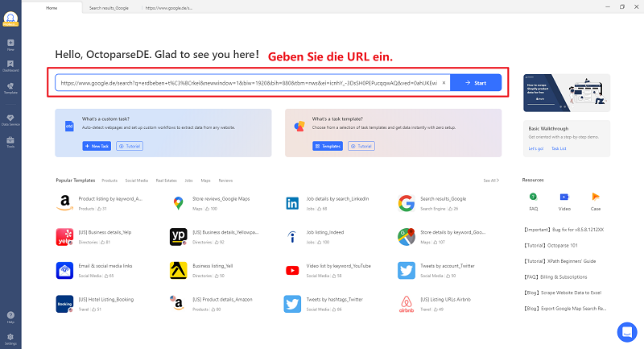Open the custom task Tutorial button
Screen dimensions: 644x349
(130, 146)
